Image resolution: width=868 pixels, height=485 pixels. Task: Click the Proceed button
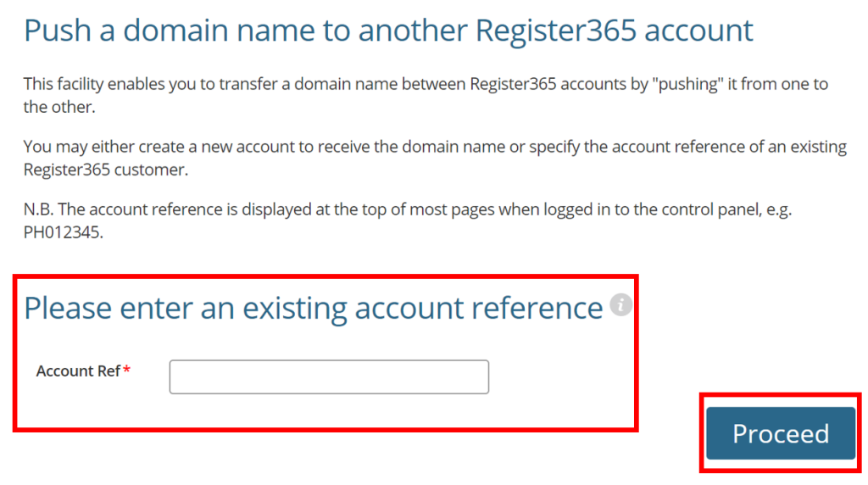click(781, 433)
